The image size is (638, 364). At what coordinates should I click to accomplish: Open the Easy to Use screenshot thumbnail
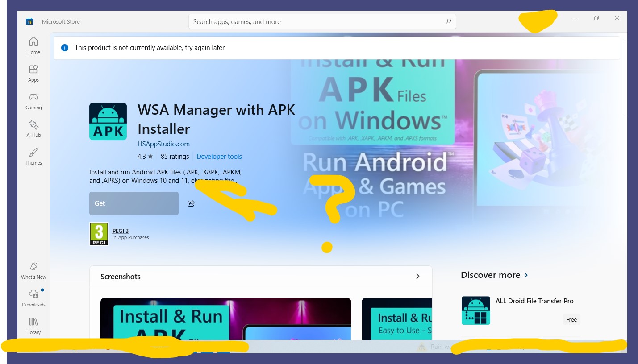397,319
